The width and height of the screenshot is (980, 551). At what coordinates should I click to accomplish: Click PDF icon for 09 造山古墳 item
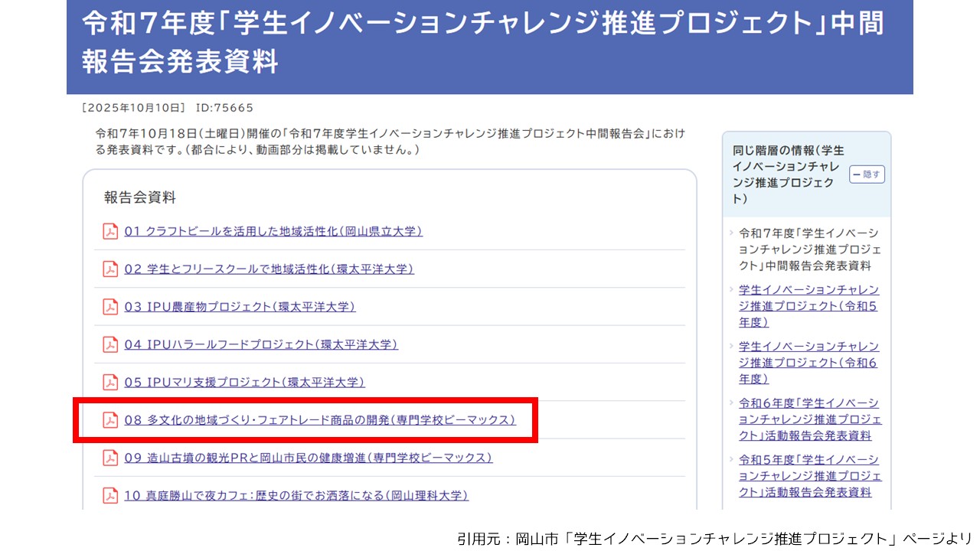(110, 458)
